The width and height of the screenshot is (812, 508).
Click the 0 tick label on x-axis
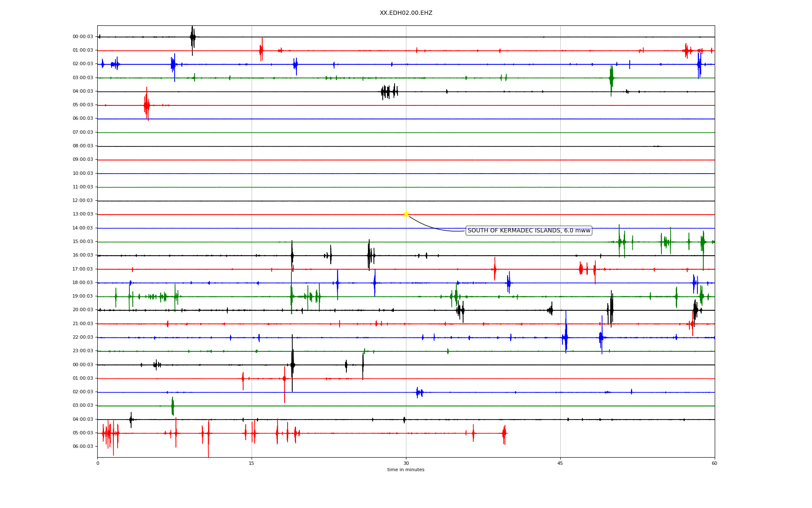(98, 464)
